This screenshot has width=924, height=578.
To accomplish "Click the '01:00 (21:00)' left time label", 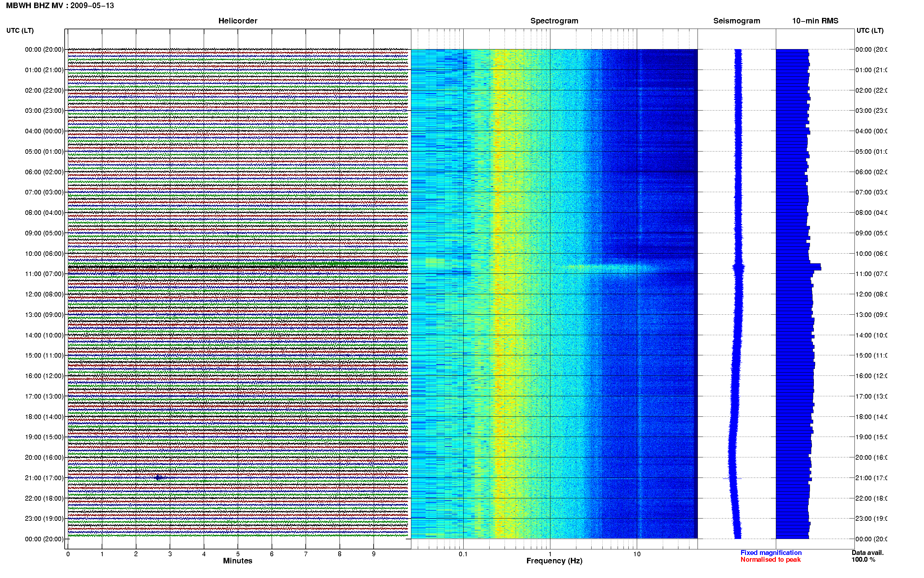I will tap(44, 70).
